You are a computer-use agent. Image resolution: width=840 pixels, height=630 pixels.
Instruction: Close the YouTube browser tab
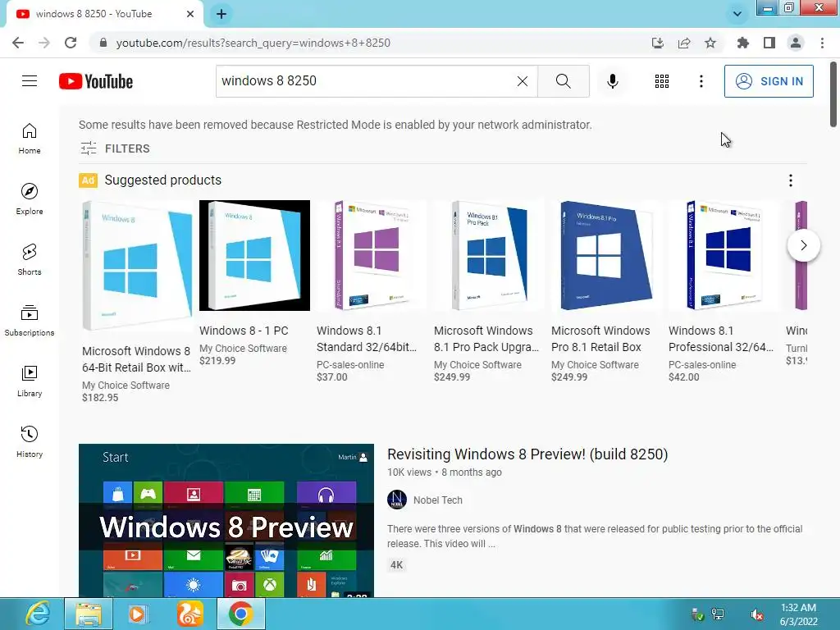point(190,14)
